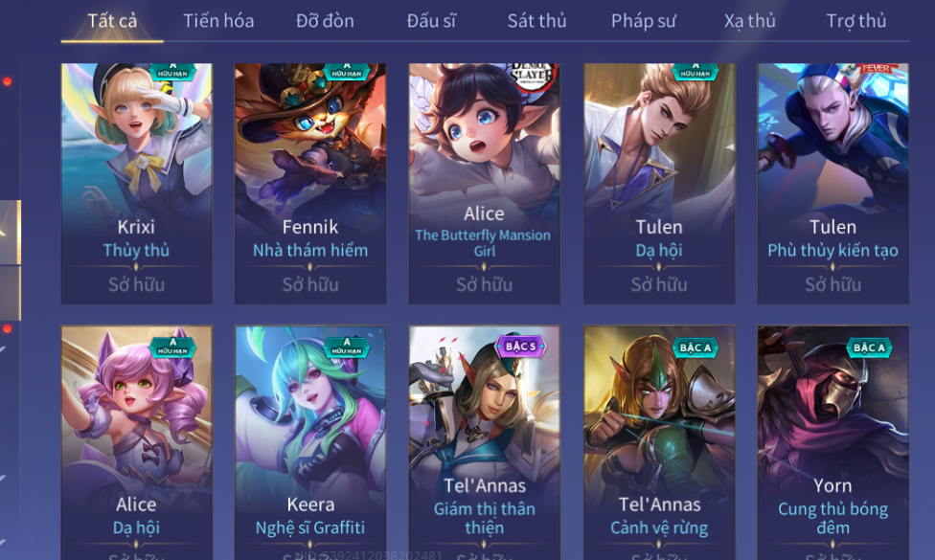
Task: Select Fennik Nhà thám hiểm skin card
Action: pyautogui.click(x=310, y=184)
